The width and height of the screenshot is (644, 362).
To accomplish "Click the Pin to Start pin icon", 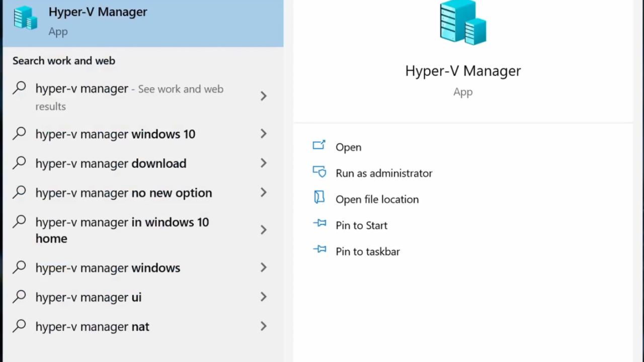I will (319, 223).
